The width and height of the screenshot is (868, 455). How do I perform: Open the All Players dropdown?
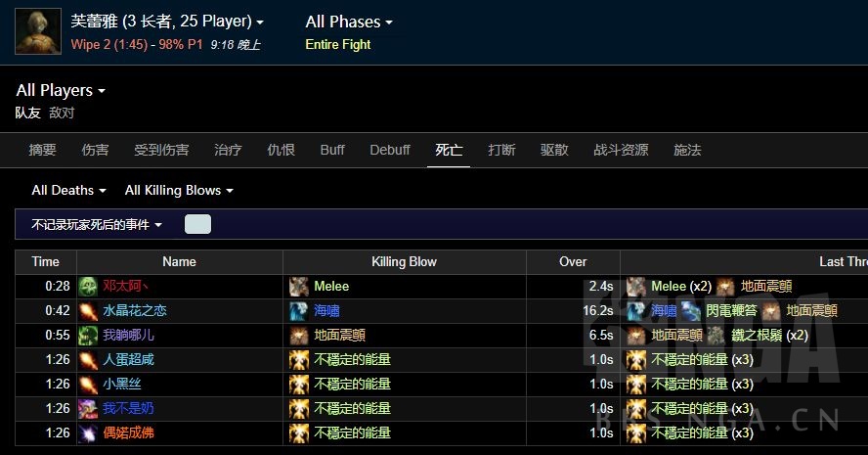(61, 90)
